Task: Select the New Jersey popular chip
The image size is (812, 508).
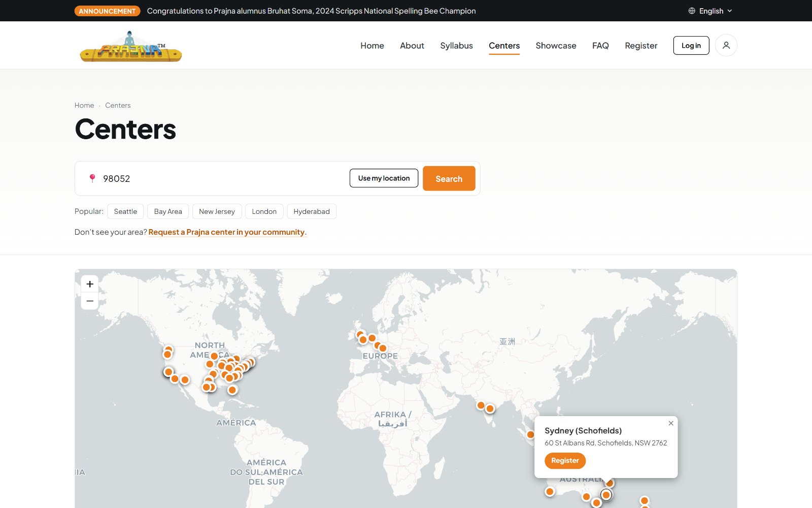Action: pos(217,211)
